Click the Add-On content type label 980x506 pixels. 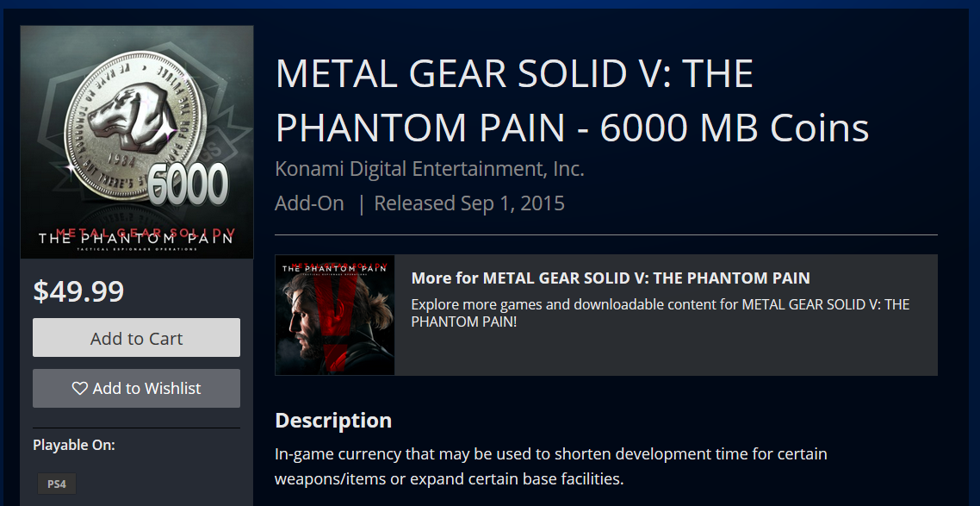point(309,203)
